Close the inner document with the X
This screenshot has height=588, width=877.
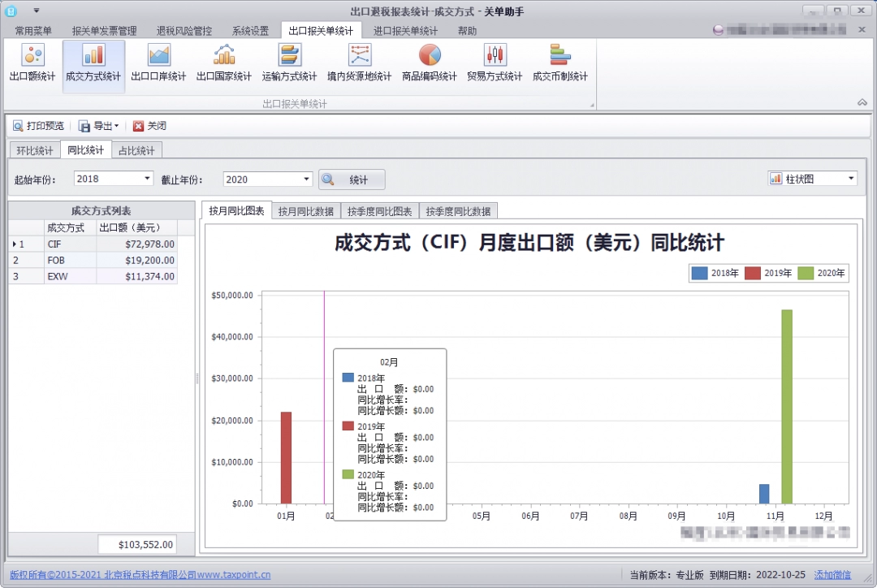[862, 30]
